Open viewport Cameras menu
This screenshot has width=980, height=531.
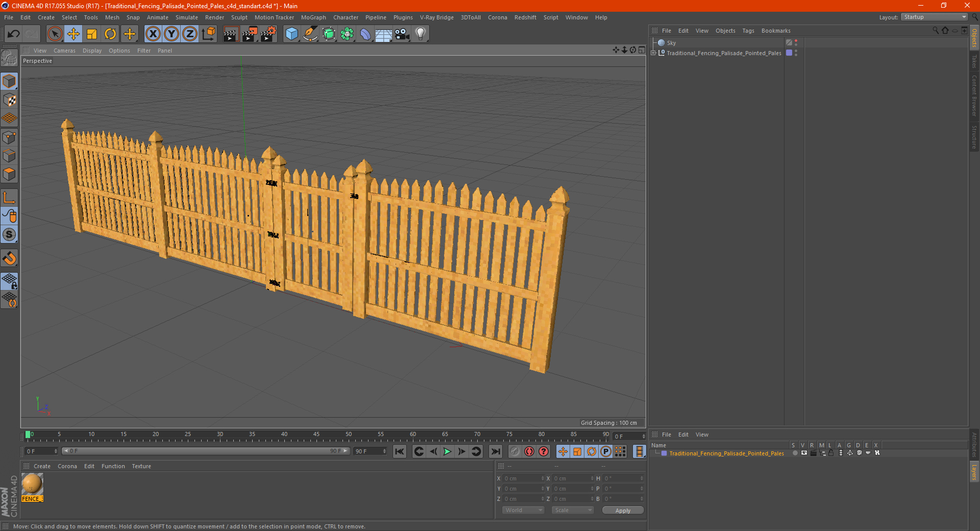click(x=64, y=51)
